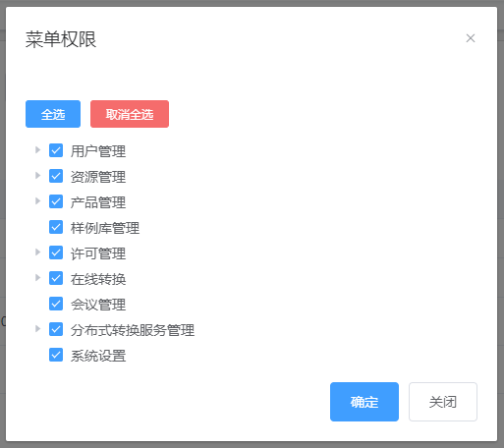Click the 关闭 button

tap(443, 402)
